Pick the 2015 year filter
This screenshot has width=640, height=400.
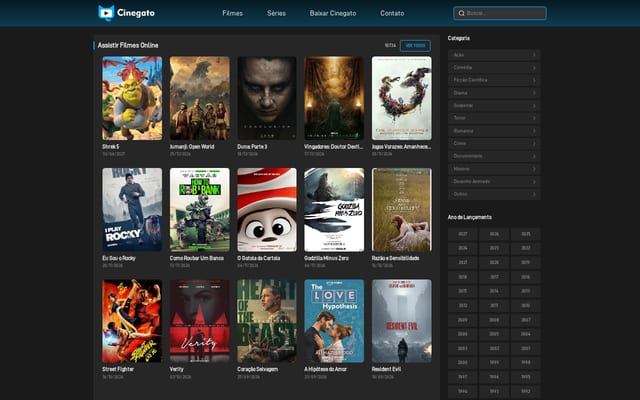[462, 291]
